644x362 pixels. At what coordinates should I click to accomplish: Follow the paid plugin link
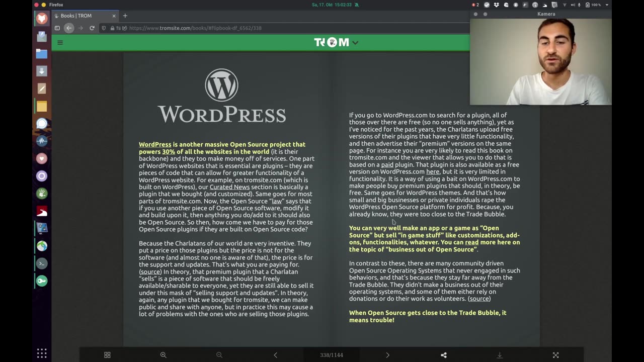click(x=387, y=164)
